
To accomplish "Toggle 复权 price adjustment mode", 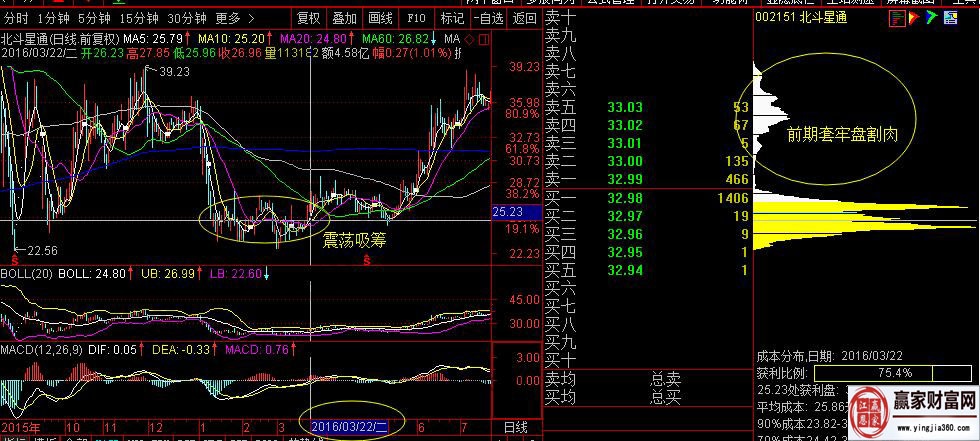I will coord(309,18).
